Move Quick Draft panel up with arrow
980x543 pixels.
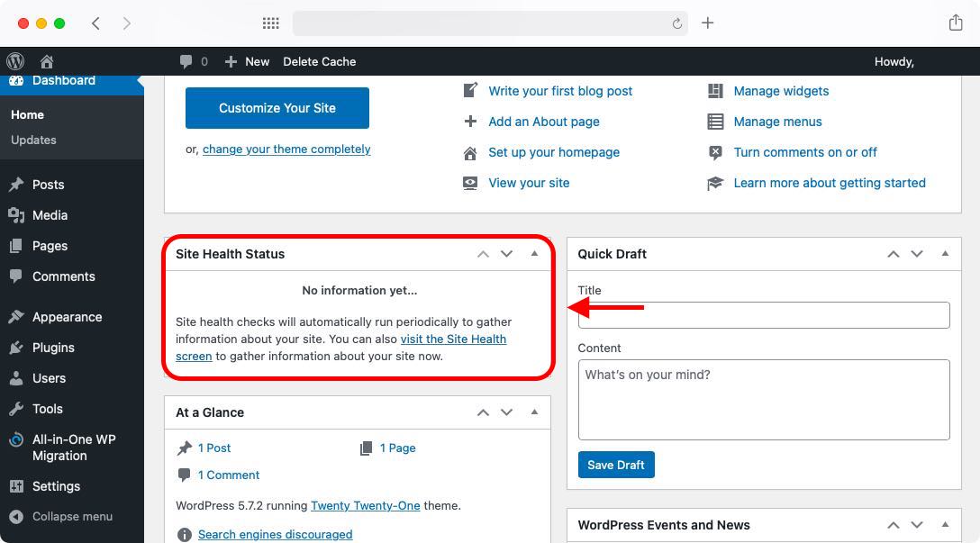point(893,254)
